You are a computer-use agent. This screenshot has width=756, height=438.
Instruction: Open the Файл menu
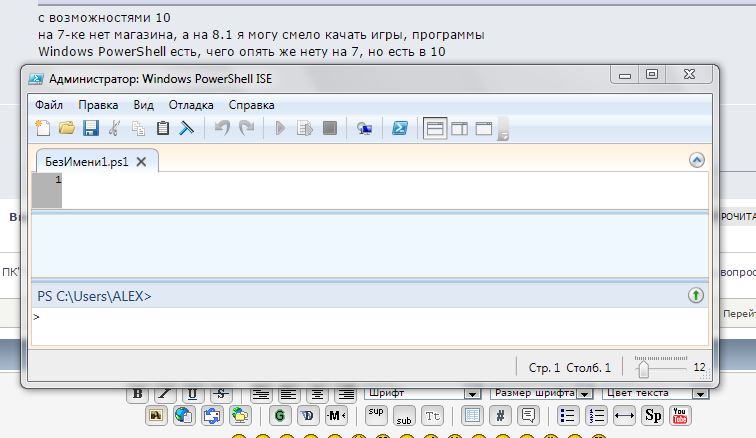[x=49, y=105]
